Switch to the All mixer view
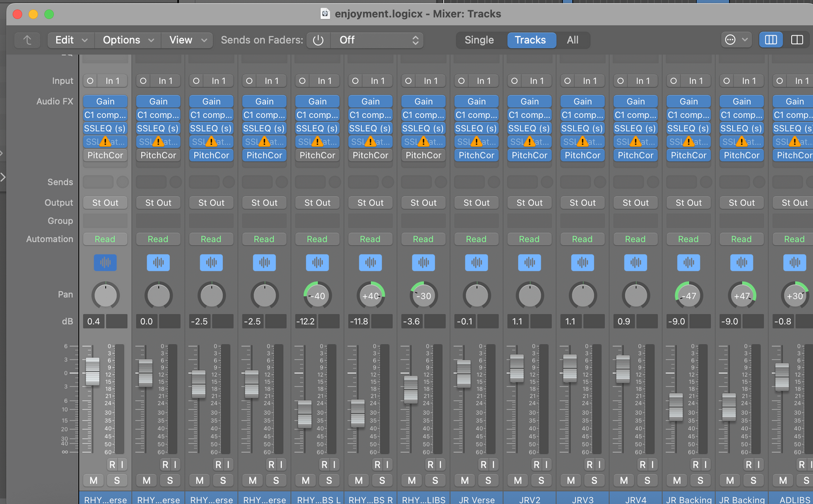The width and height of the screenshot is (813, 504). click(573, 40)
